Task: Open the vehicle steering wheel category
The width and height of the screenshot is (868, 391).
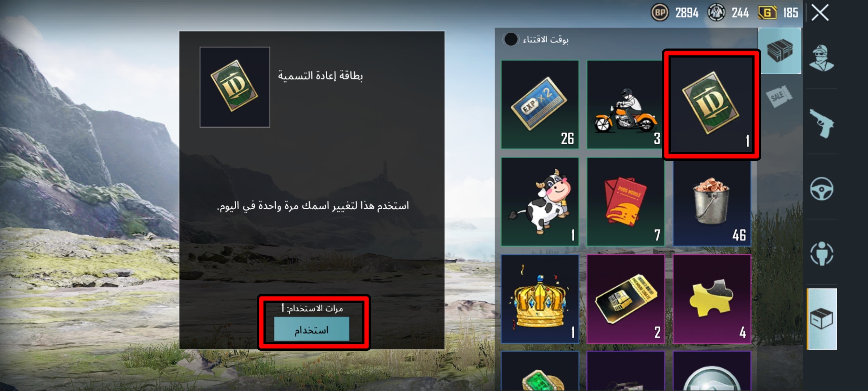Action: pos(821,189)
